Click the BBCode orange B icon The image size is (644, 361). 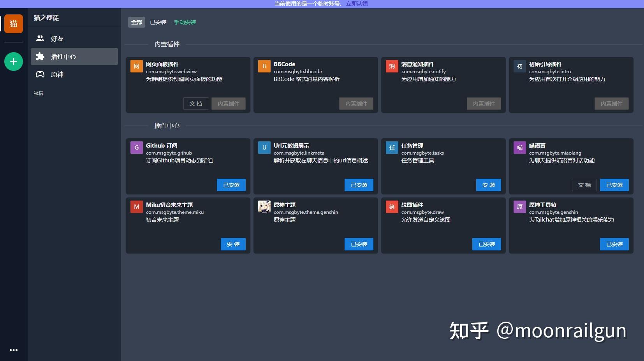[x=264, y=66]
